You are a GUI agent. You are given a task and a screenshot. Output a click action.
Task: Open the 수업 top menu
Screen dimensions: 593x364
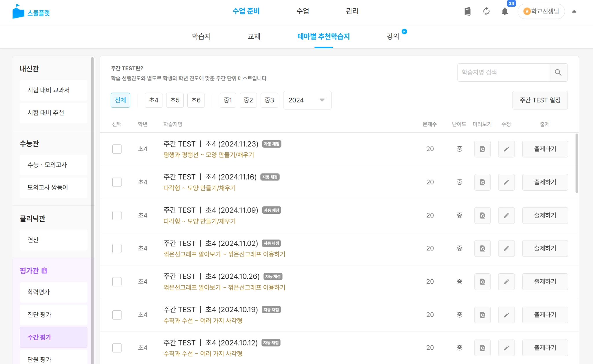click(x=303, y=11)
